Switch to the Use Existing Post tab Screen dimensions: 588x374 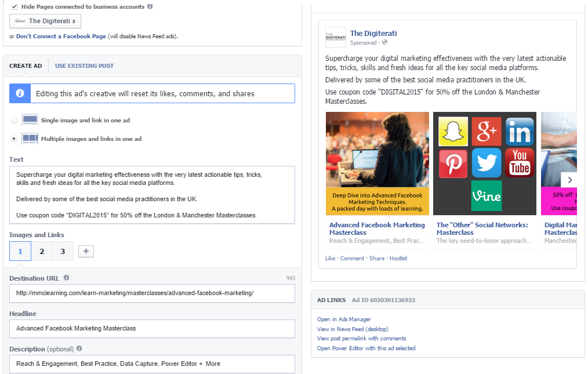[x=85, y=66]
